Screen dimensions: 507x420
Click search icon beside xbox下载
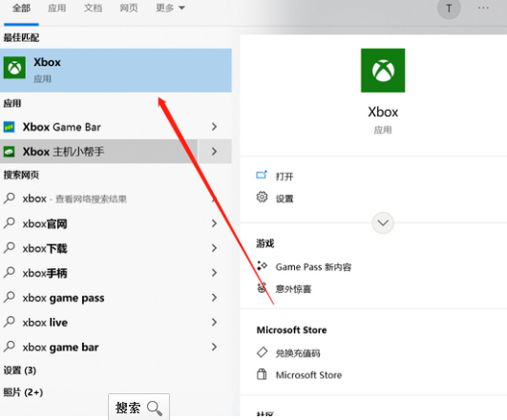(x=9, y=248)
